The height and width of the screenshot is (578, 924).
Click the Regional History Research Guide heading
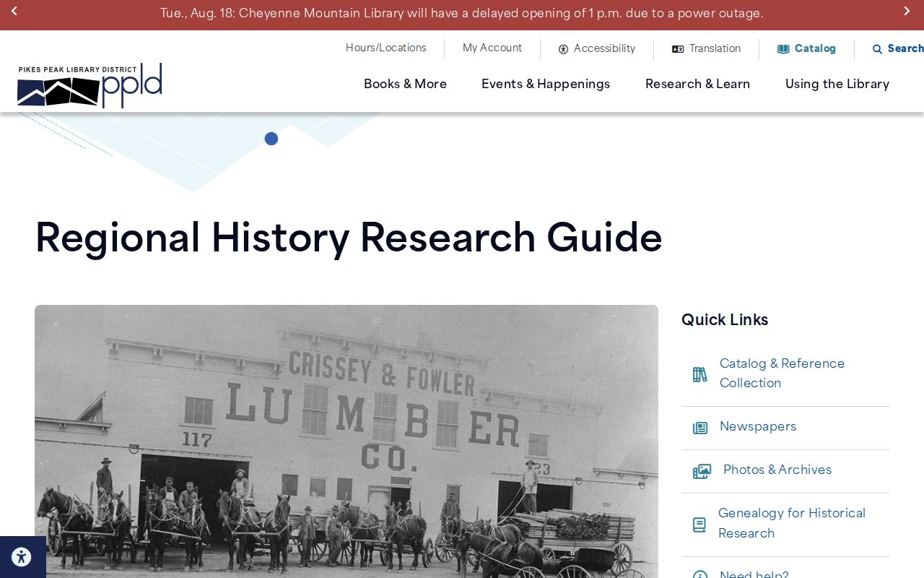(x=349, y=237)
